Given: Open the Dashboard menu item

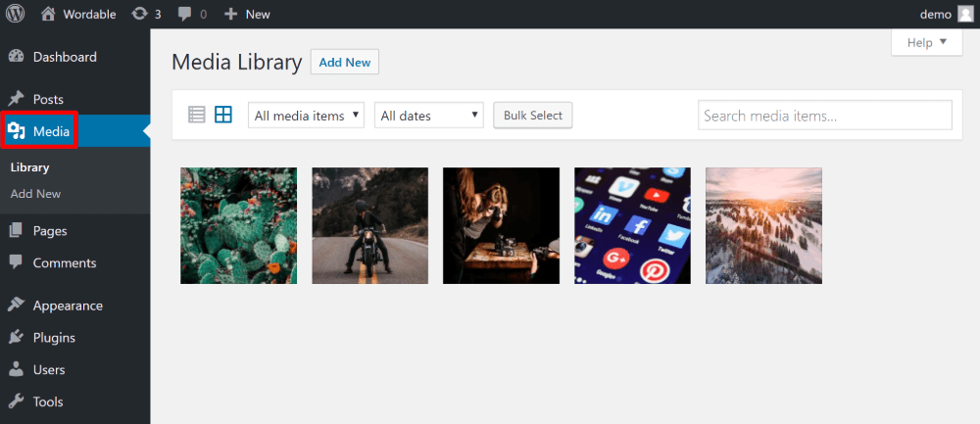Looking at the screenshot, I should [x=65, y=57].
